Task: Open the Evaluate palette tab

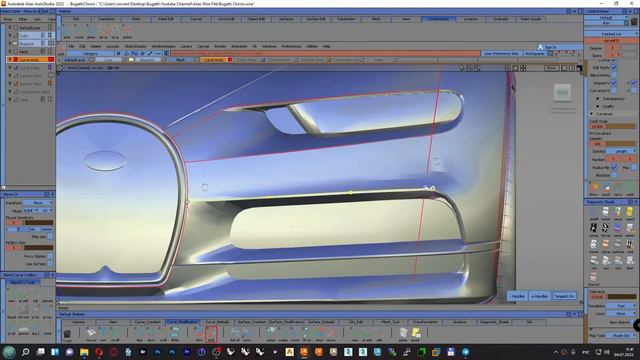Action: [500, 19]
